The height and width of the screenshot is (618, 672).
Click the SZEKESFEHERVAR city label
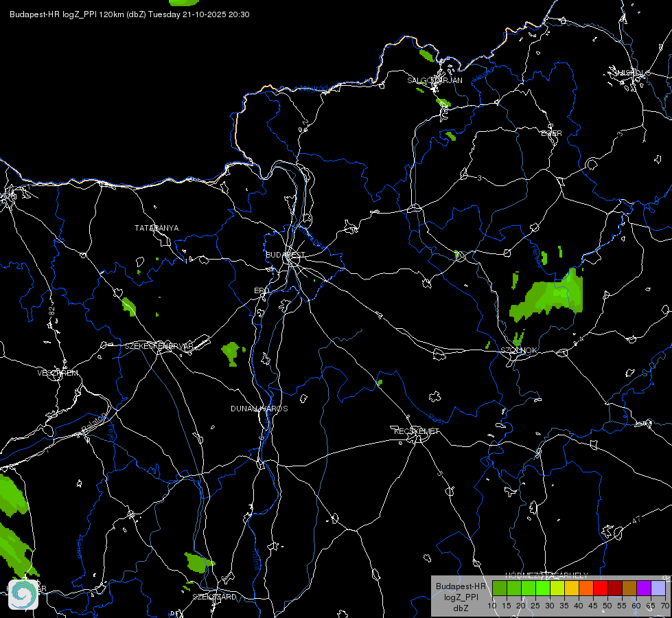pos(159,346)
